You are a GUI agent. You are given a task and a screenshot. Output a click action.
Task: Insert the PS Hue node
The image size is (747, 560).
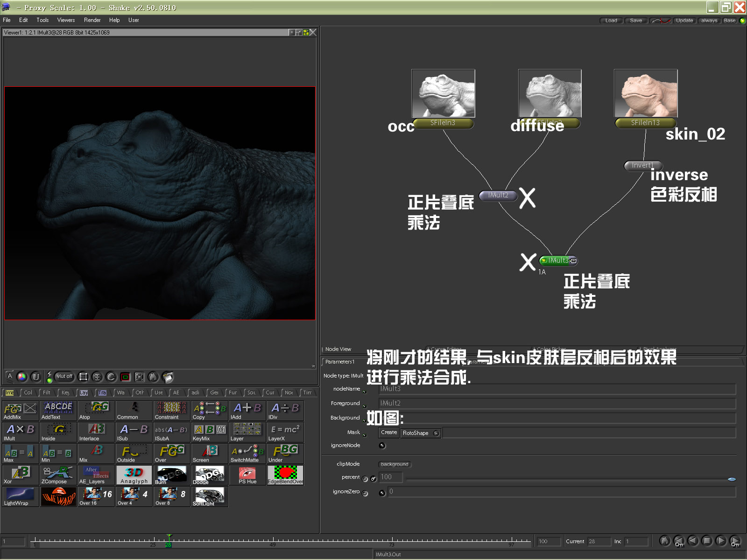247,475
